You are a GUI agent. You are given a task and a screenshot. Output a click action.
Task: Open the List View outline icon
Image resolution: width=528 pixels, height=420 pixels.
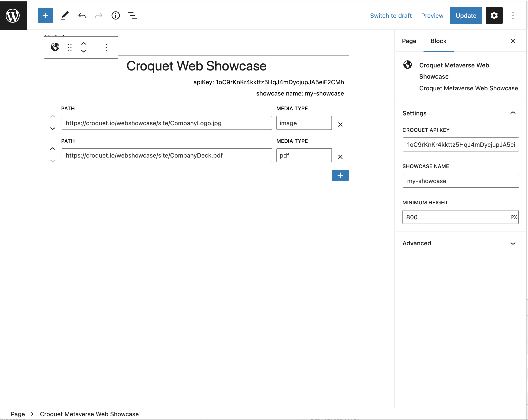[x=133, y=16]
